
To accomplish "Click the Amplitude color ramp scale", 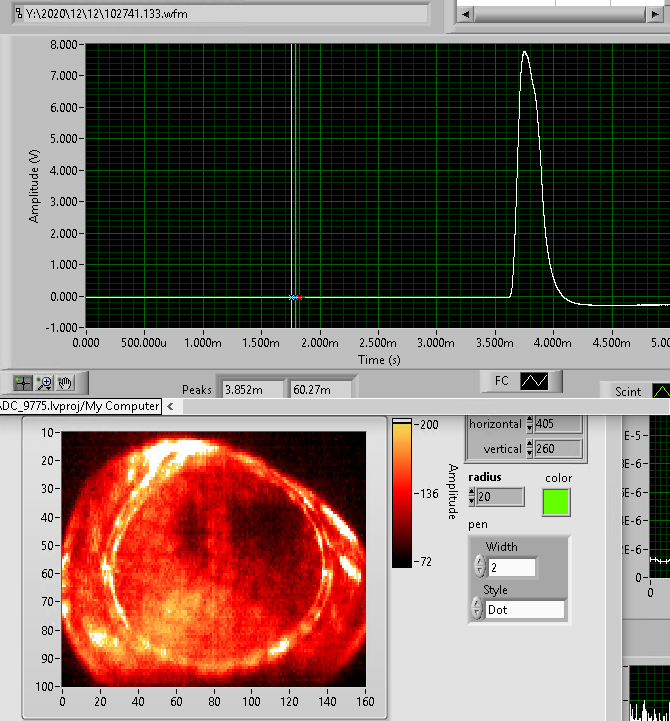I will point(401,493).
